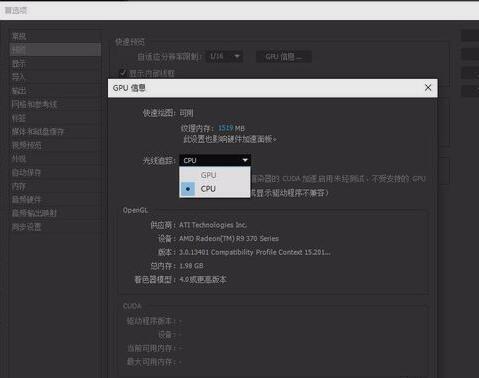479x378 pixels.
Task: Choose CPU in ray-tracing dropdown list
Action: click(x=215, y=189)
